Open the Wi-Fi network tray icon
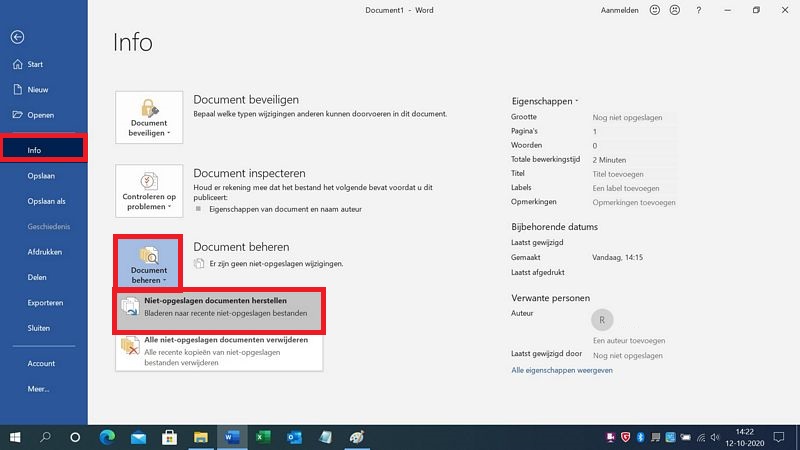The image size is (800, 450). (x=701, y=437)
